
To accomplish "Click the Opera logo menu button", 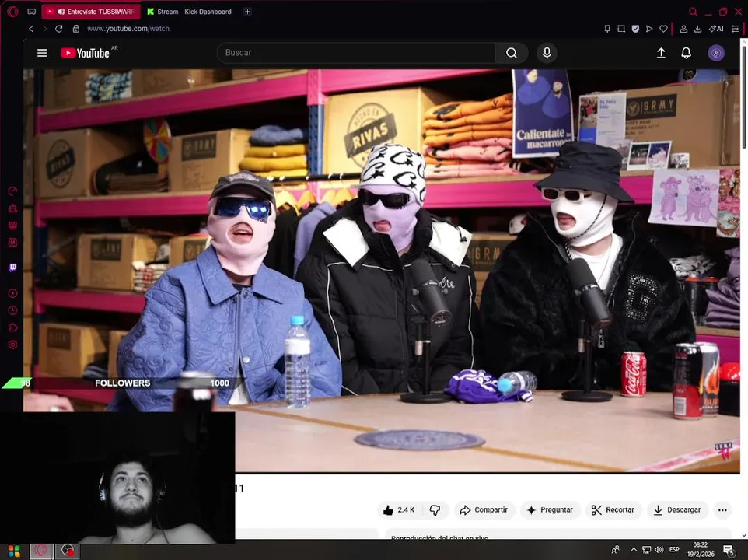I will pos(13,12).
